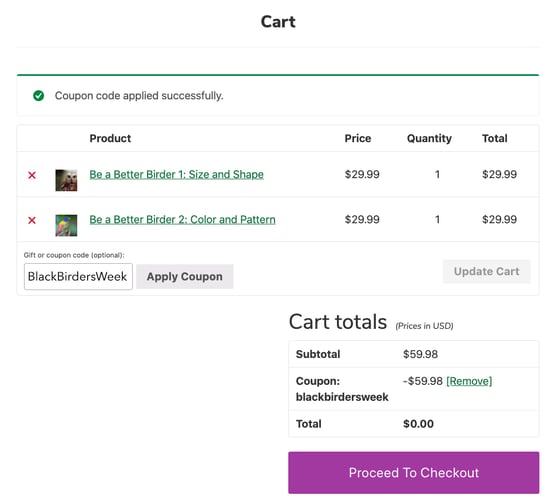Select the Quantity value for Size and Shape
Screen dimensions: 552x503
pyautogui.click(x=437, y=174)
